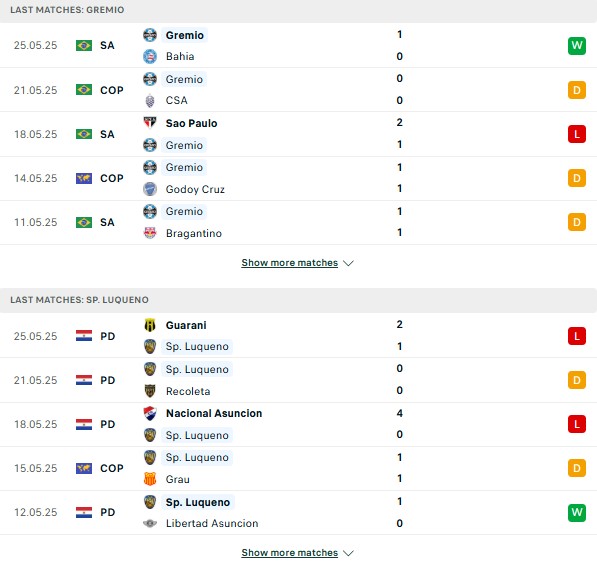Click the Bragantino red bull crest

(x=150, y=233)
